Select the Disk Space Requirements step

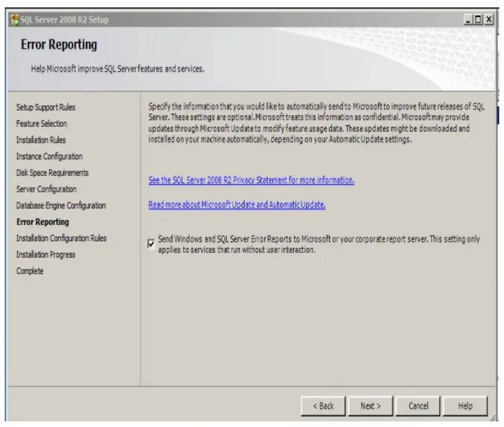[52, 173]
